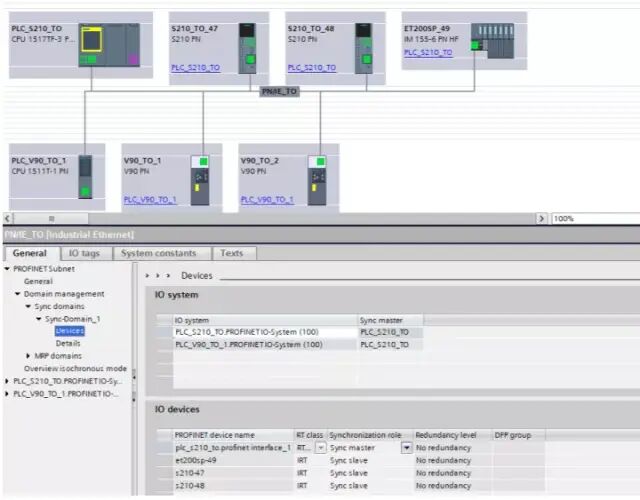
Task: Open PLC_V90_TO_1 link under V90_TO_2
Action: [267, 200]
